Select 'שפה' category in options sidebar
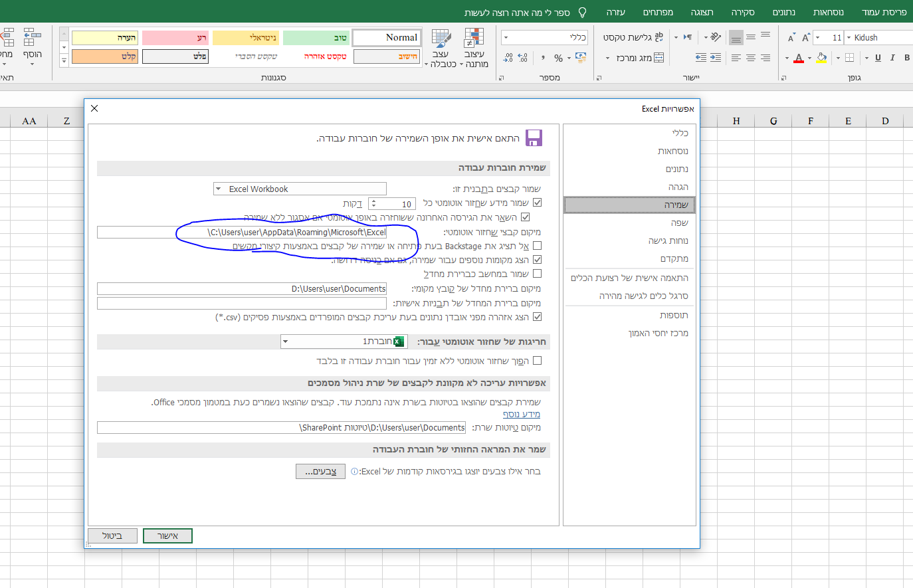The height and width of the screenshot is (588, 913). point(629,223)
